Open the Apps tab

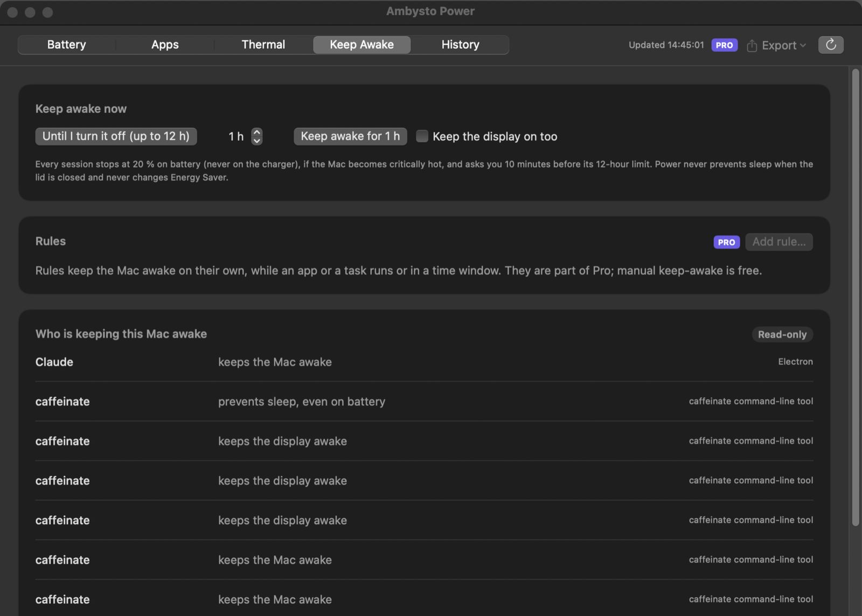tap(165, 45)
